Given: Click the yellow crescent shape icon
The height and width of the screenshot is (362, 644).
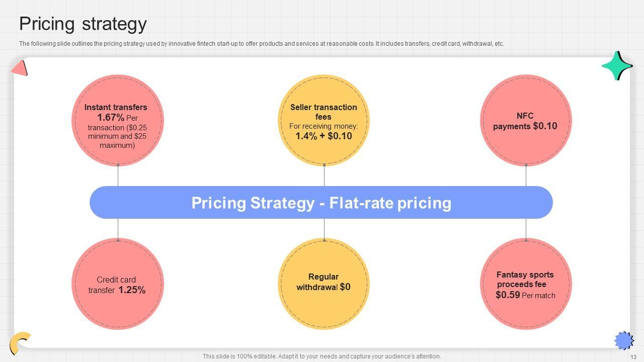Looking at the screenshot, I should (19, 342).
